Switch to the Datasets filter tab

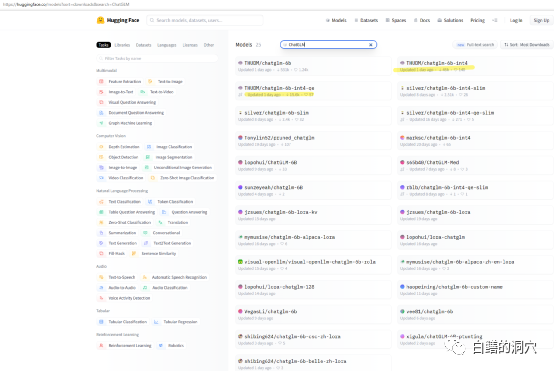coord(143,45)
